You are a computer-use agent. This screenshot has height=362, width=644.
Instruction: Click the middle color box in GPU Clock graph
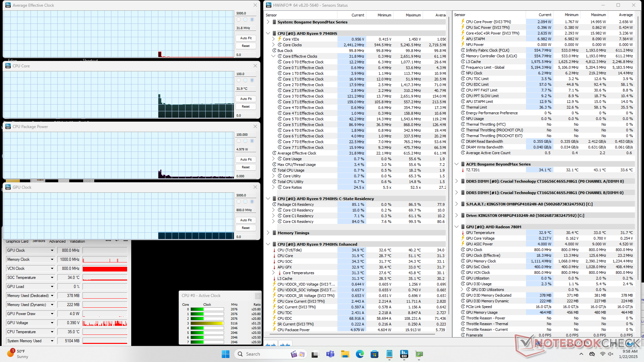pos(246,201)
